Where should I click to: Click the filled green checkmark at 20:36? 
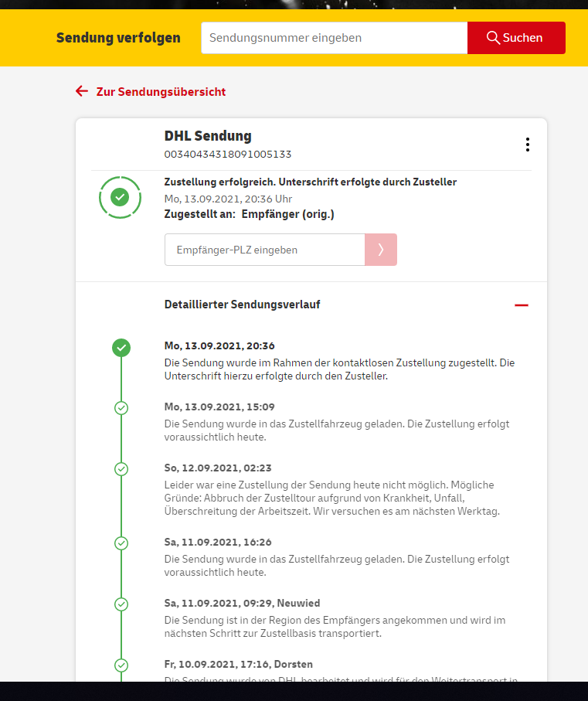click(121, 348)
